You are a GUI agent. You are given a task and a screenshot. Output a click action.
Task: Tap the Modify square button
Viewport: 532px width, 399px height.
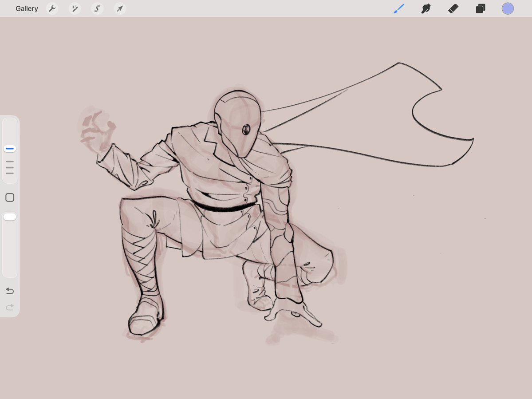tap(10, 198)
